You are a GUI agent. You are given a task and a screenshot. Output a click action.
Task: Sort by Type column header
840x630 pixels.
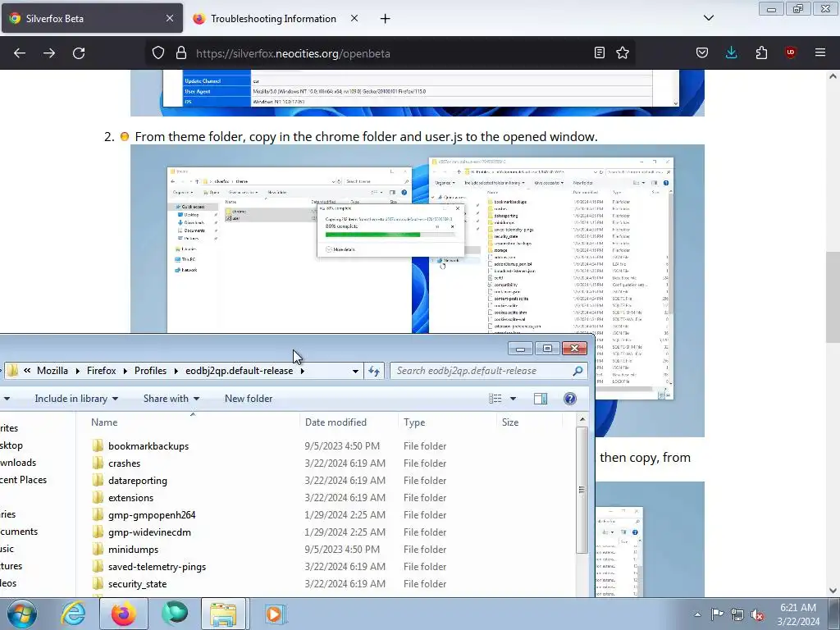point(448,422)
